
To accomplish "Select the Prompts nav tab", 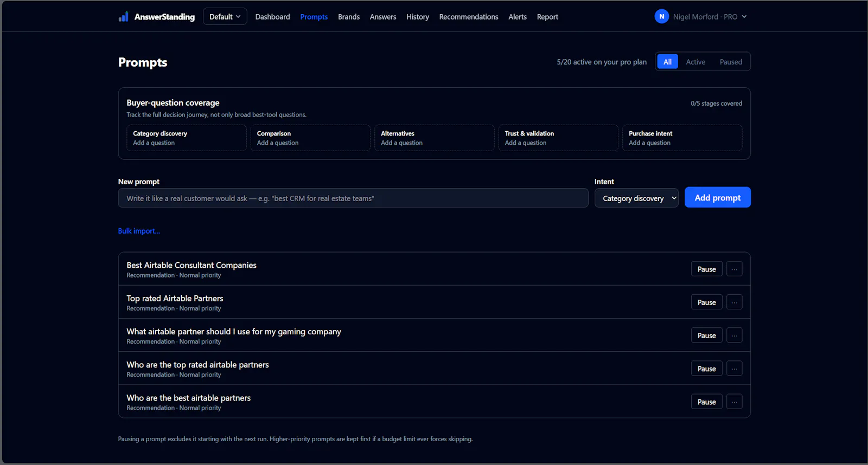I will tap(314, 17).
